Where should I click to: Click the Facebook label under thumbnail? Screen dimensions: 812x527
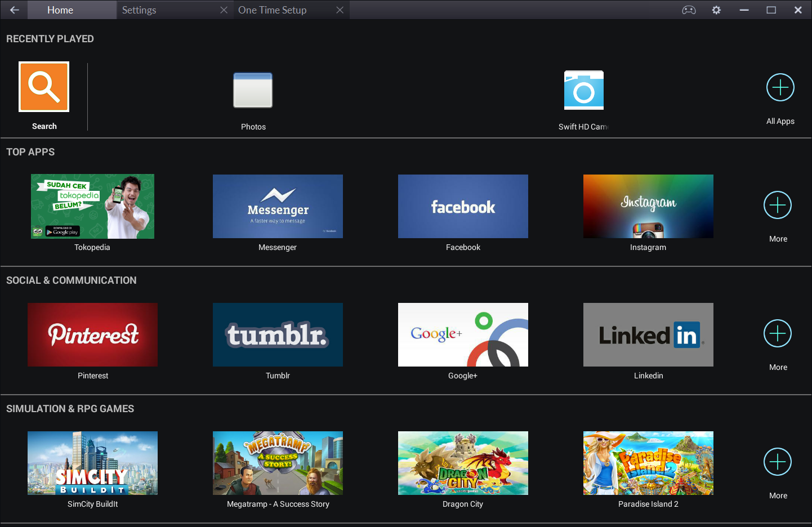(x=463, y=247)
